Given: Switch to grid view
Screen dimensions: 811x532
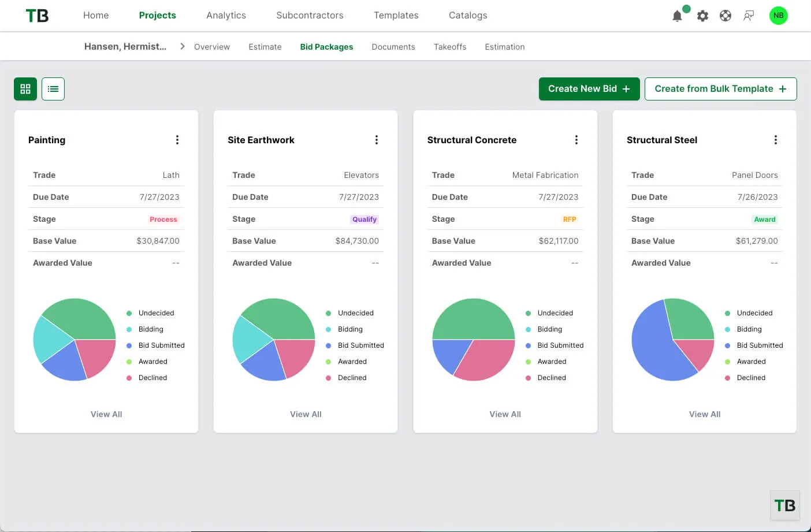Looking at the screenshot, I should pyautogui.click(x=25, y=89).
